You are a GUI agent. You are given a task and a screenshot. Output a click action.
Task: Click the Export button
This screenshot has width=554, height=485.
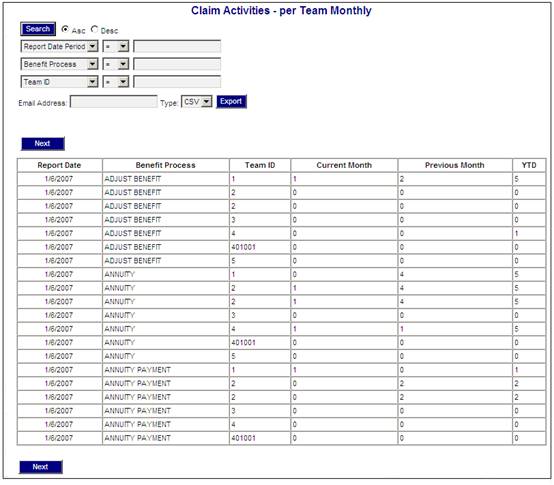point(231,102)
